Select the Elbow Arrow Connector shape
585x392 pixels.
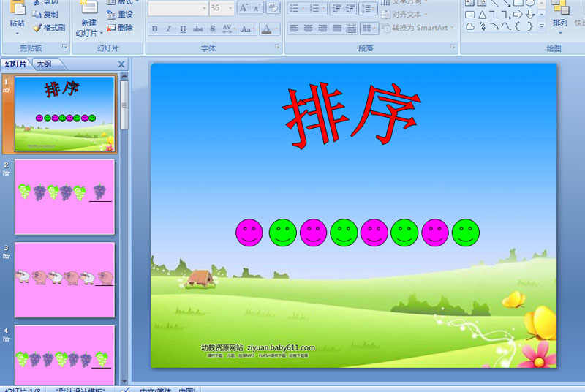point(506,15)
